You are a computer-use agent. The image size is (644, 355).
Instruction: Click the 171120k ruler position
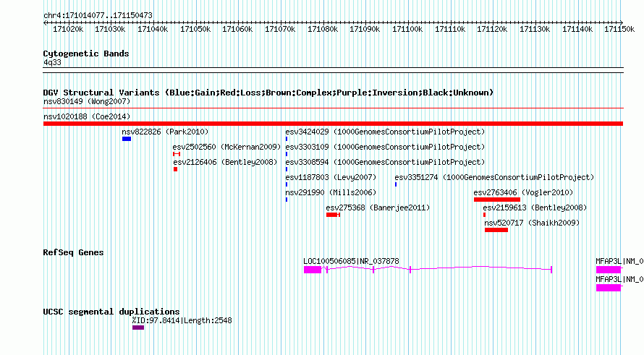pyautogui.click(x=492, y=29)
